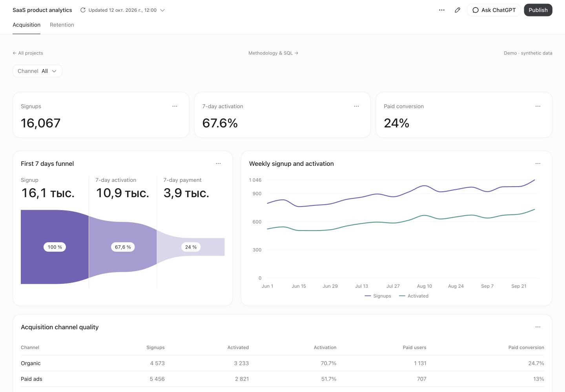
Task: Click the 24 % funnel segment label
Action: pyautogui.click(x=191, y=247)
